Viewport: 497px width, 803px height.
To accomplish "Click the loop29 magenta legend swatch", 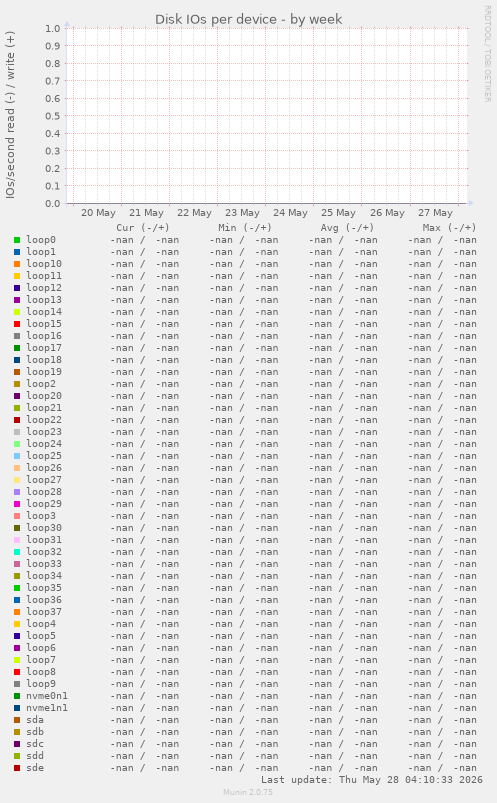I will tap(17, 504).
